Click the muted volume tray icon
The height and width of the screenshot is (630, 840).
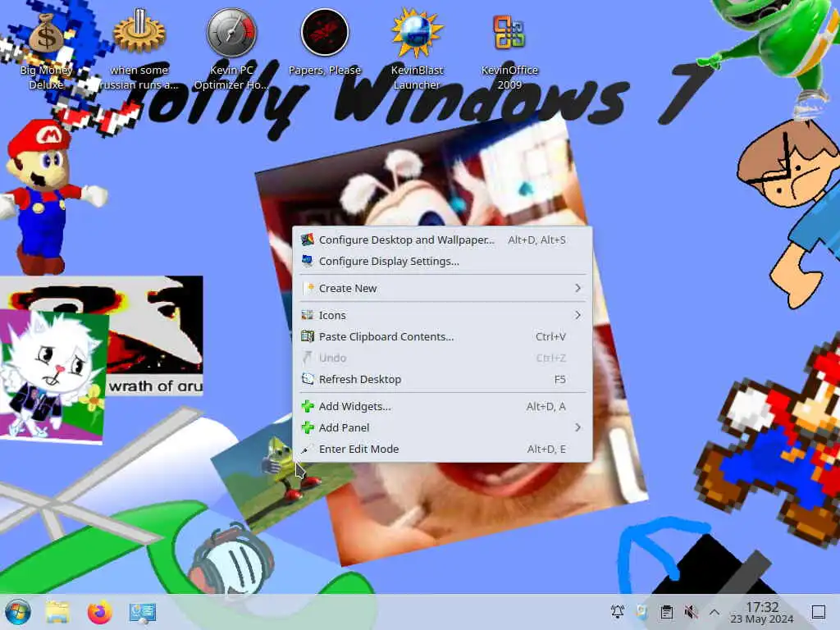click(x=691, y=611)
